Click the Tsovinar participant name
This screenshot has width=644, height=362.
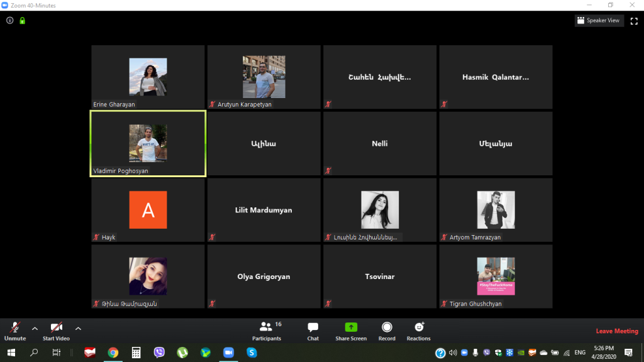[x=380, y=277]
